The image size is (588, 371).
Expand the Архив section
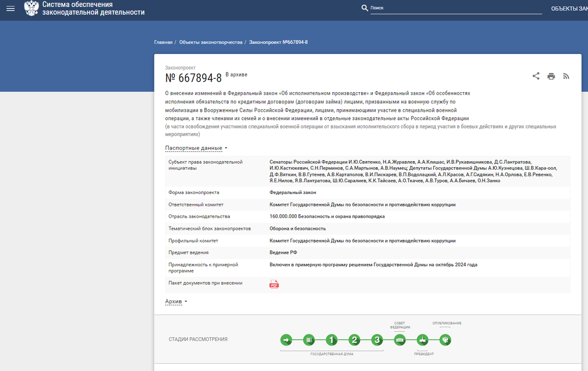(174, 301)
